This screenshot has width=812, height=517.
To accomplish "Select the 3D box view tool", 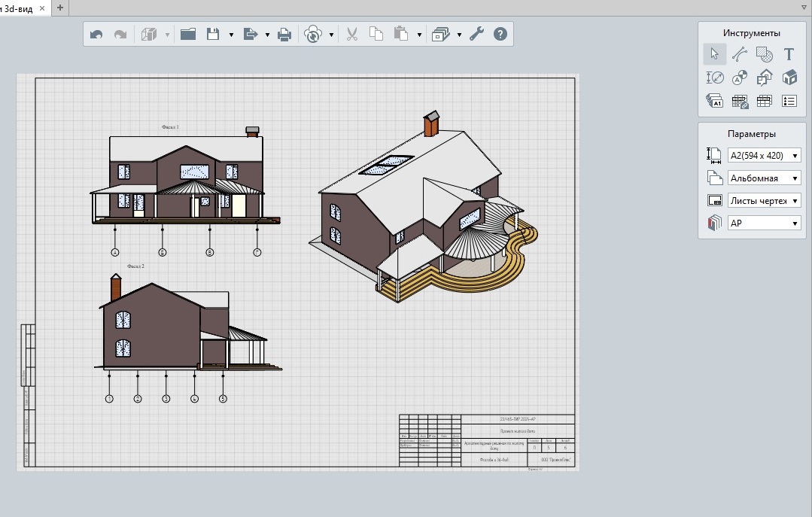I will pyautogui.click(x=789, y=78).
